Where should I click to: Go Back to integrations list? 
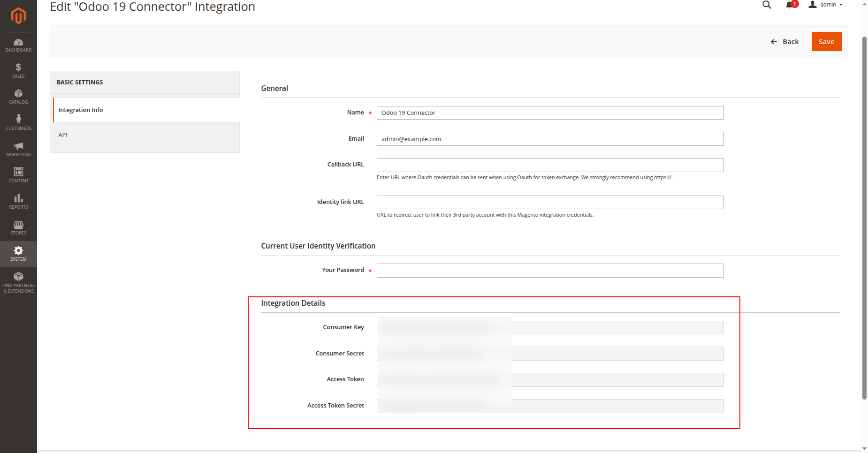[784, 42]
